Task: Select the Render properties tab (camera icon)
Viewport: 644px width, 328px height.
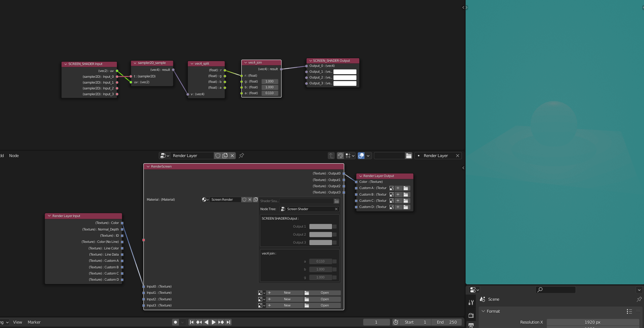Action: tap(471, 316)
